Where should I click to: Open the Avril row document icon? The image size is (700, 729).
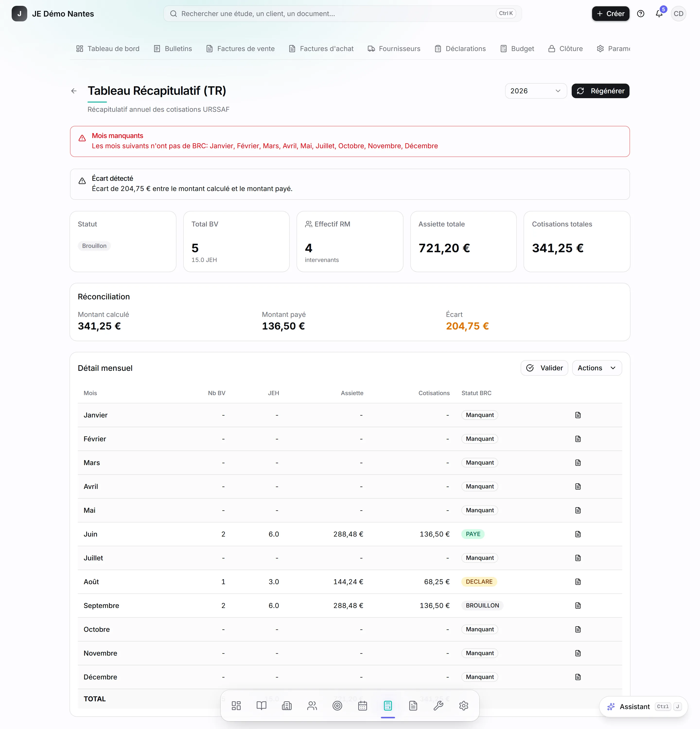coord(578,486)
